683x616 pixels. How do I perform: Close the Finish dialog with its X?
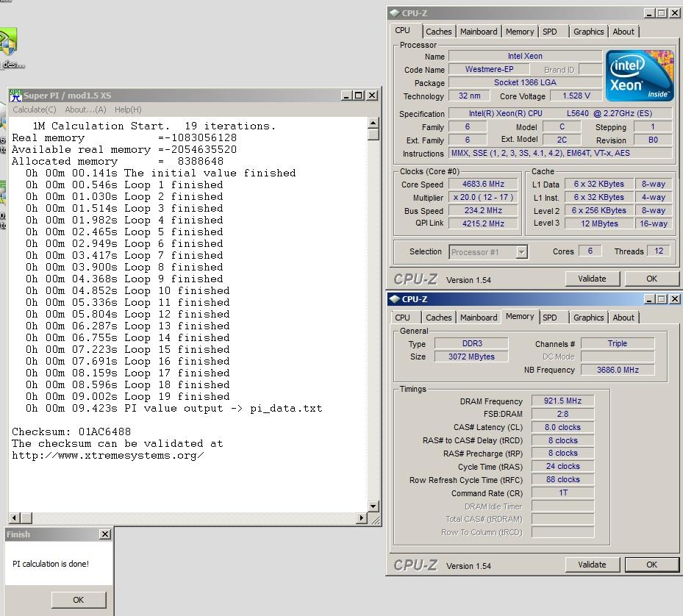click(105, 534)
